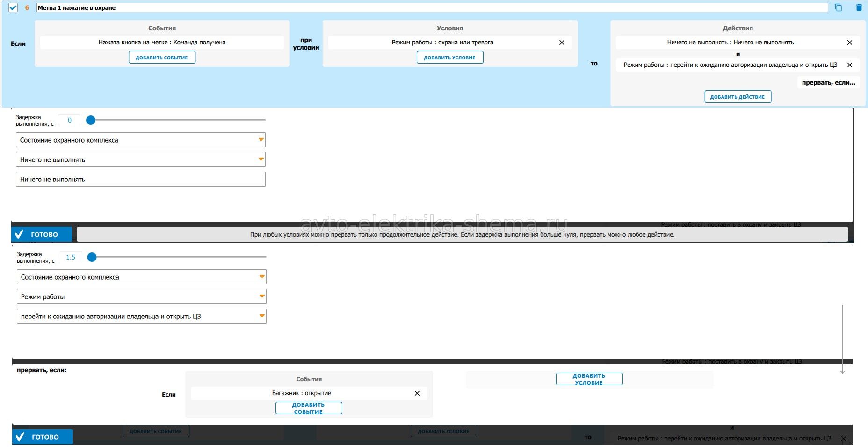868x447 pixels.
Task: Click 'прервать, если...' link
Action: (x=828, y=83)
